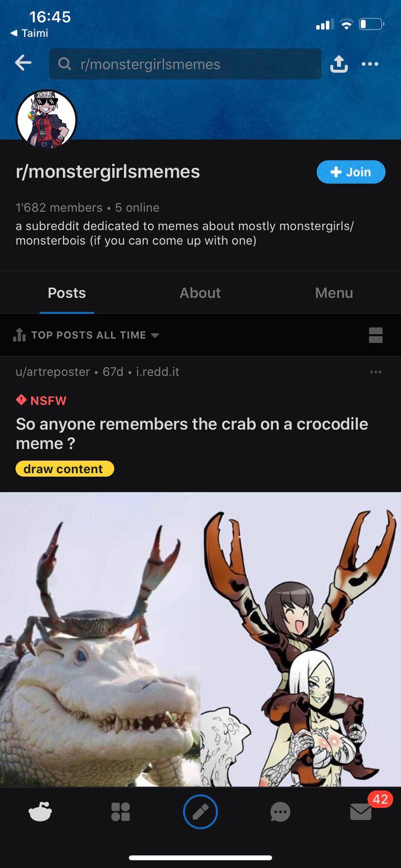Create a new post with the pencil icon

(200, 812)
